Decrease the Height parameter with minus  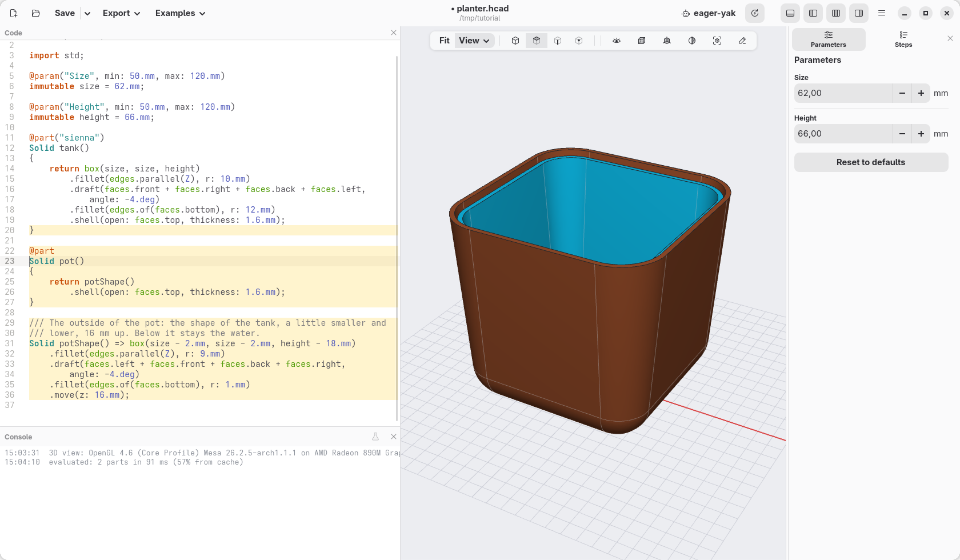click(902, 134)
